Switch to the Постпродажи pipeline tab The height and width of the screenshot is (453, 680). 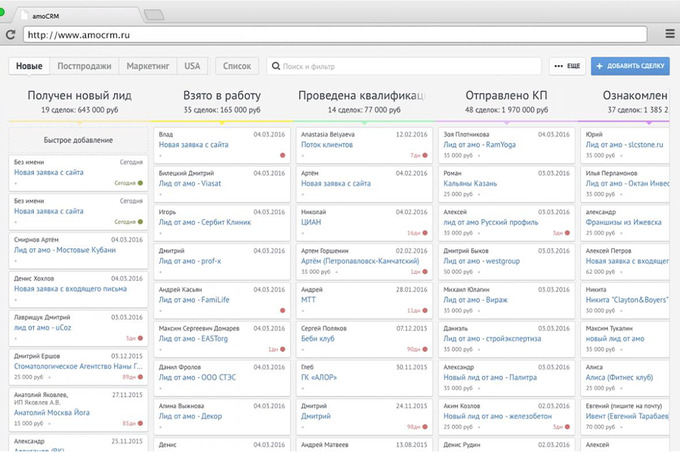[x=84, y=66]
